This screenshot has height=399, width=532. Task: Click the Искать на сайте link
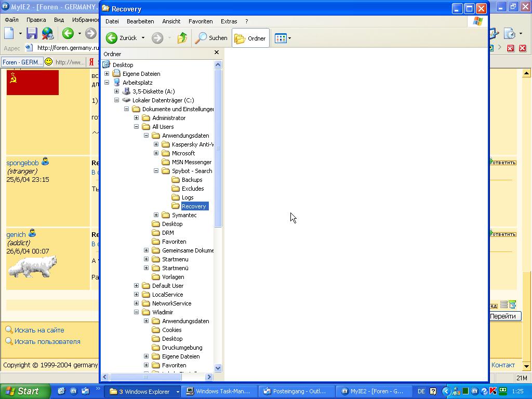(x=39, y=330)
